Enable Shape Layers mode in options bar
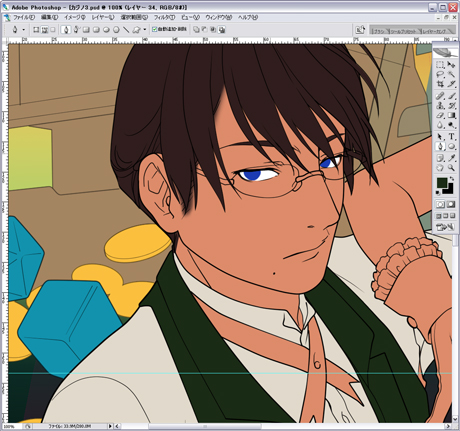This screenshot has width=460, height=431. (36, 30)
